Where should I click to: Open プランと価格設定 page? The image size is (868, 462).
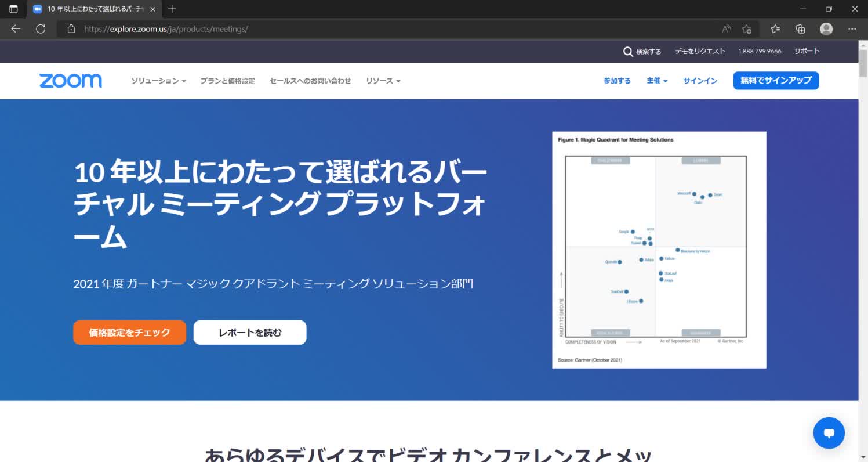227,81
